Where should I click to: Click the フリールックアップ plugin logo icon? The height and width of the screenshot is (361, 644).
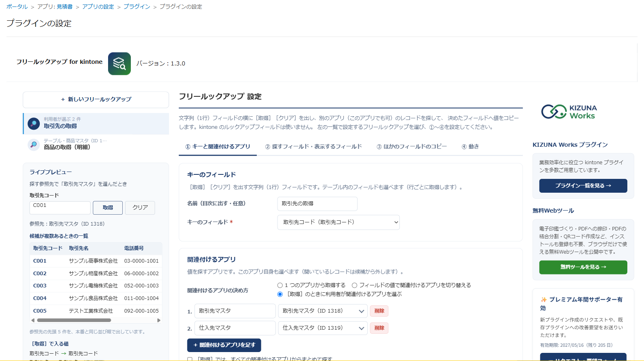(119, 63)
